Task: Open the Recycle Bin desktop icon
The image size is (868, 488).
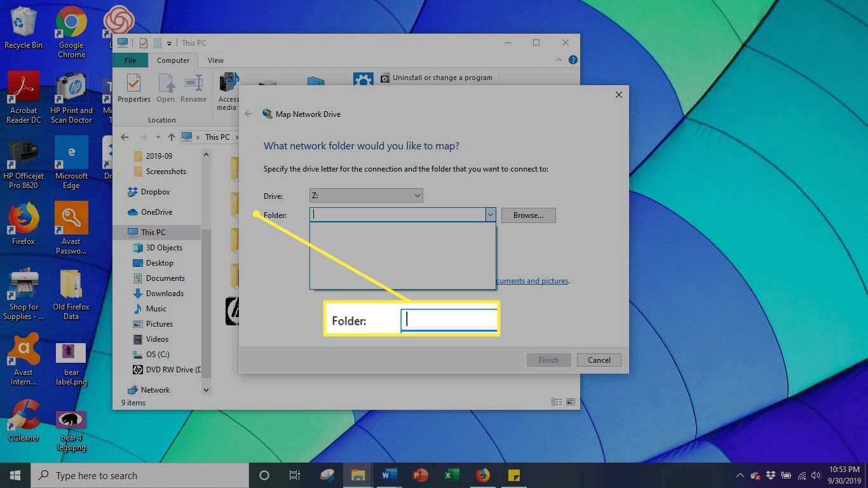Action: tap(24, 28)
